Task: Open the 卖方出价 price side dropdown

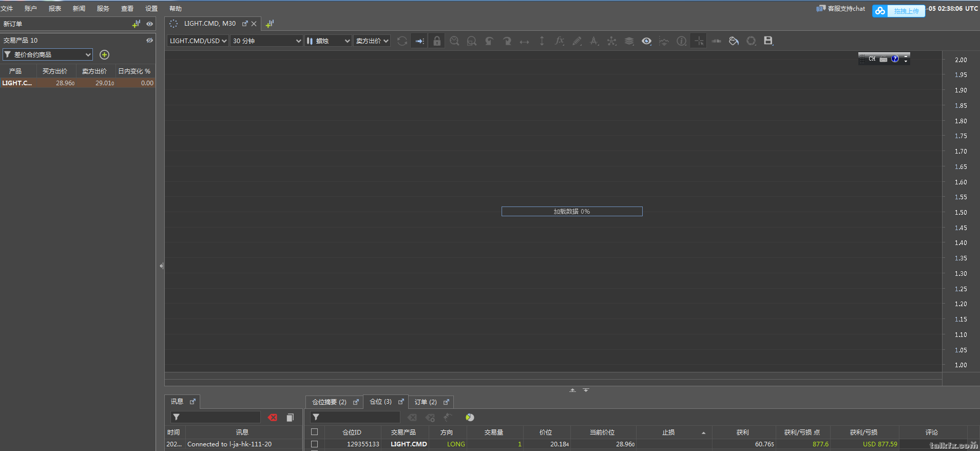Action: pyautogui.click(x=372, y=41)
